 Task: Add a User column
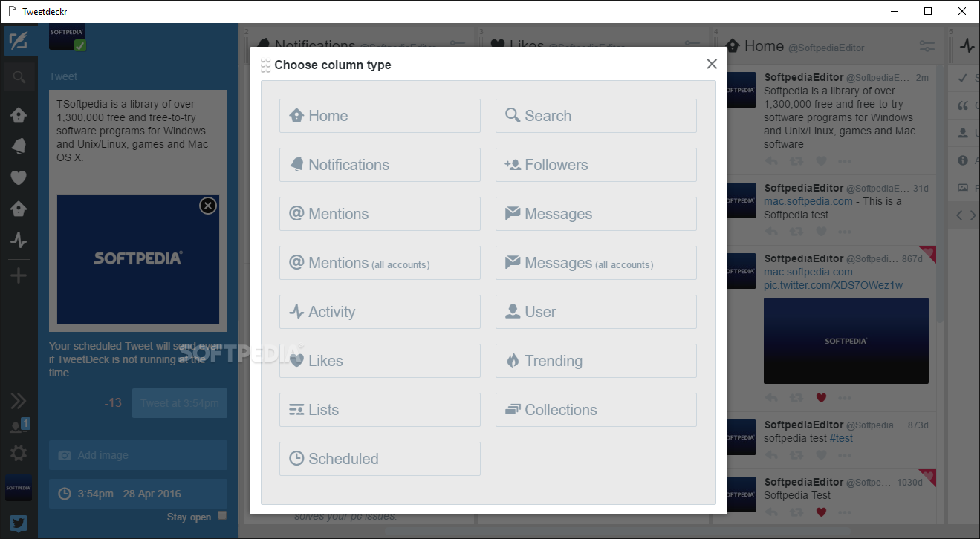[596, 312]
